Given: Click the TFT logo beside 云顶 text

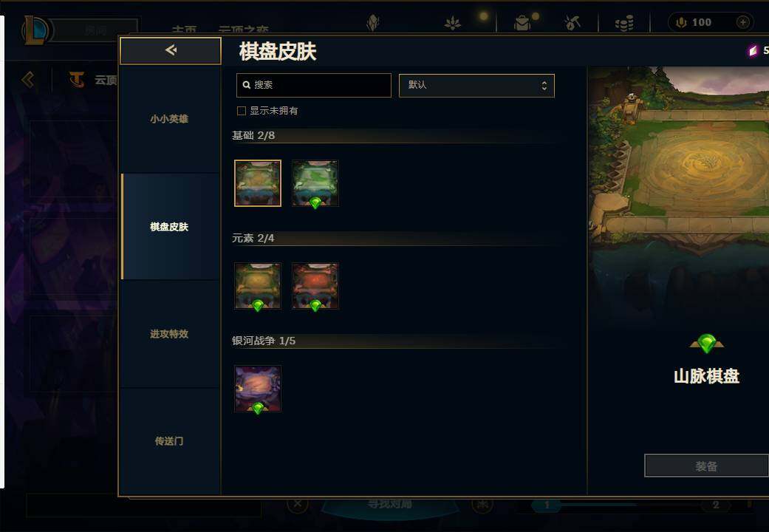Looking at the screenshot, I should pos(77,80).
